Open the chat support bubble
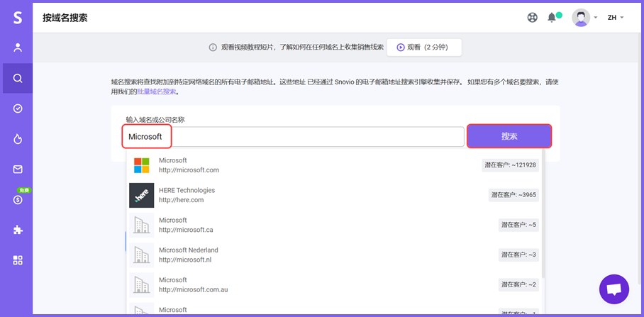644x317 pixels. click(x=614, y=289)
